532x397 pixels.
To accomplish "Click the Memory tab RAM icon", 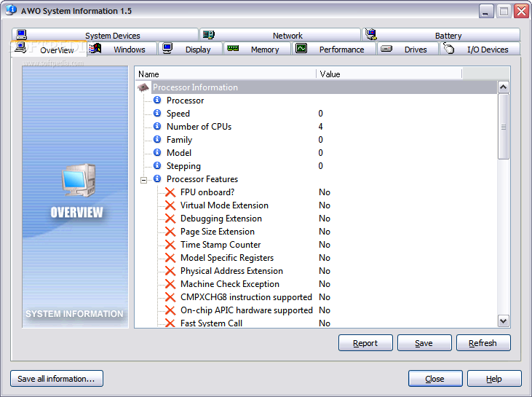I will (233, 48).
